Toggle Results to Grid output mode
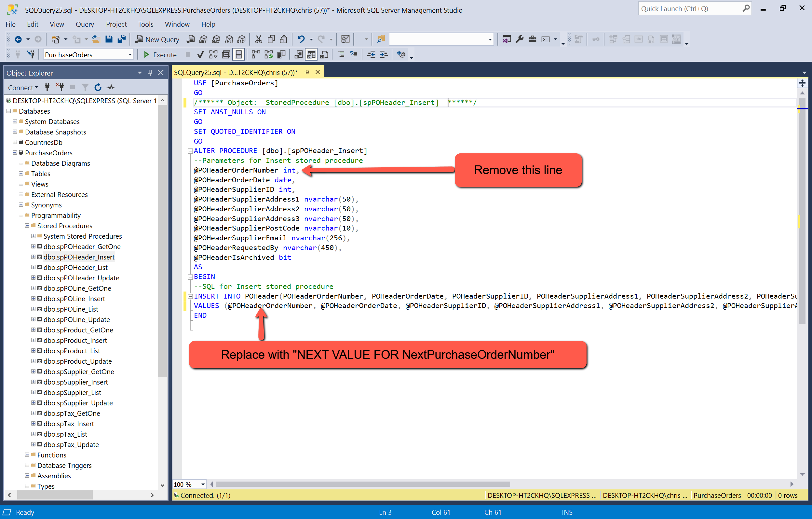 [311, 55]
